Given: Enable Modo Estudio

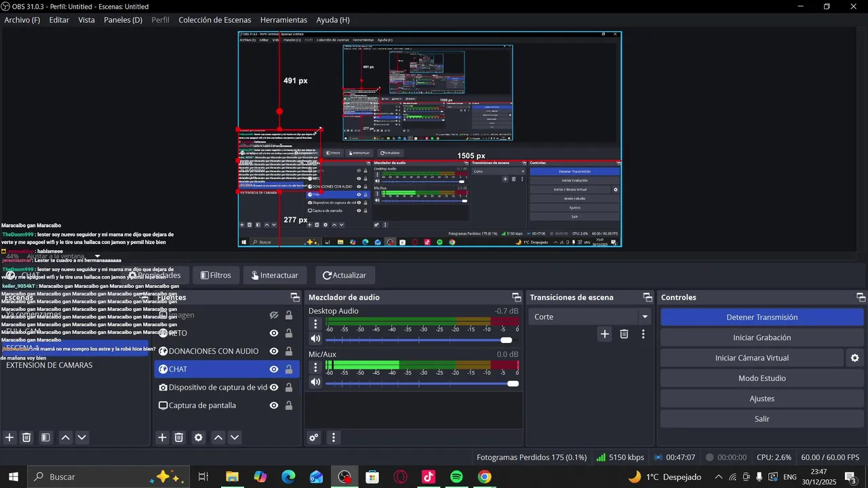Looking at the screenshot, I should [x=762, y=378].
